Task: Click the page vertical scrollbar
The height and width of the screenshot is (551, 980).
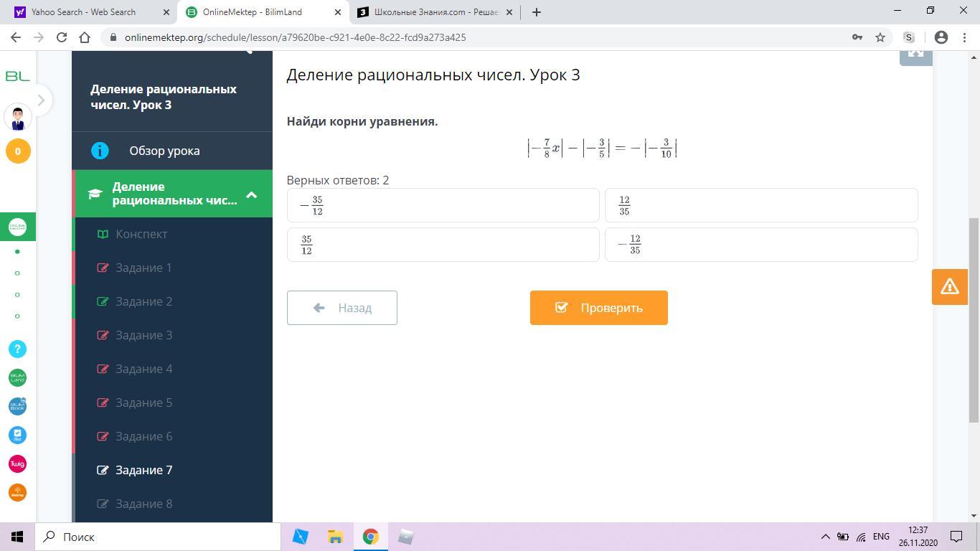Action: click(x=974, y=320)
